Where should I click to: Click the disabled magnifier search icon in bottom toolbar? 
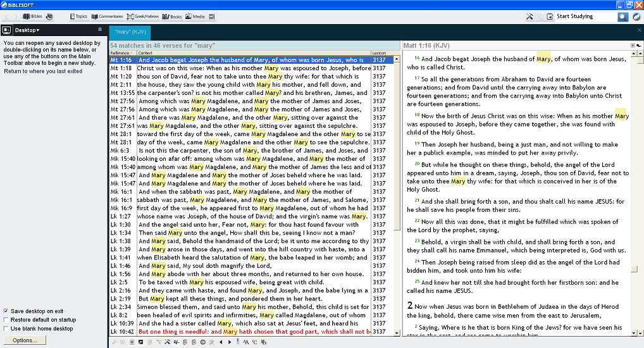tap(114, 342)
